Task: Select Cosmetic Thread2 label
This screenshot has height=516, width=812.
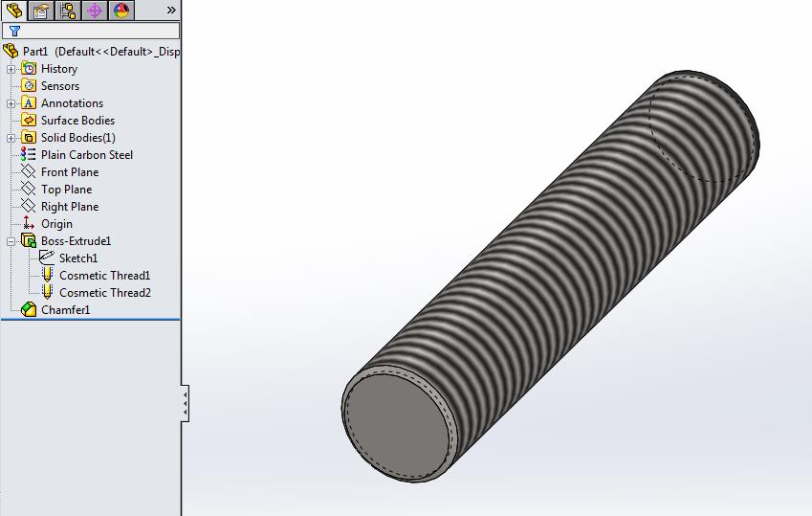Action: 105,293
